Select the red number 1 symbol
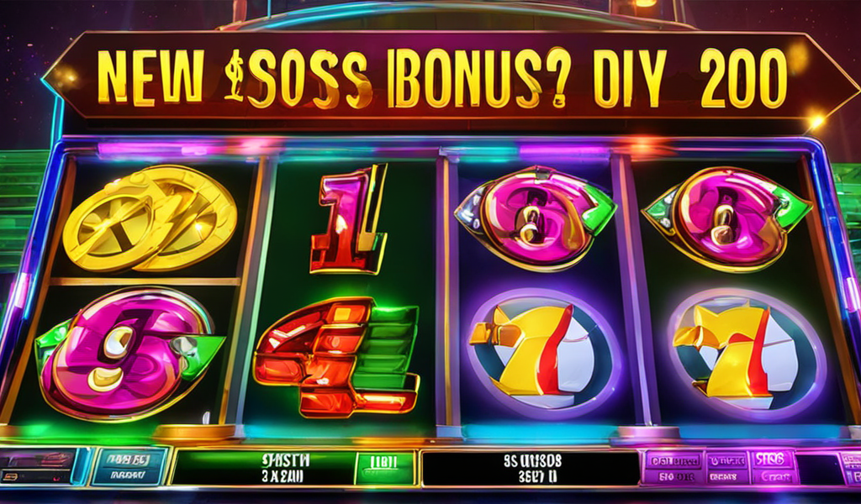Screen dimensions: 861x504 (349, 219)
